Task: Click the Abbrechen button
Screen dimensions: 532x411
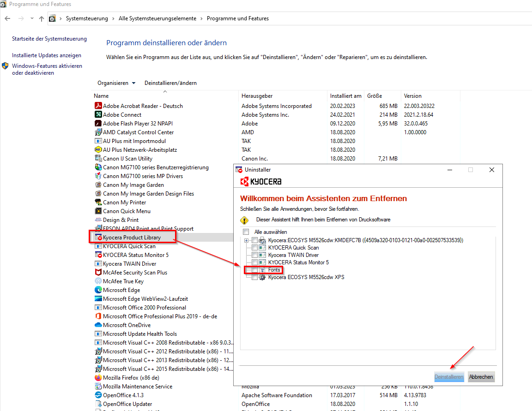Action: 481,377
